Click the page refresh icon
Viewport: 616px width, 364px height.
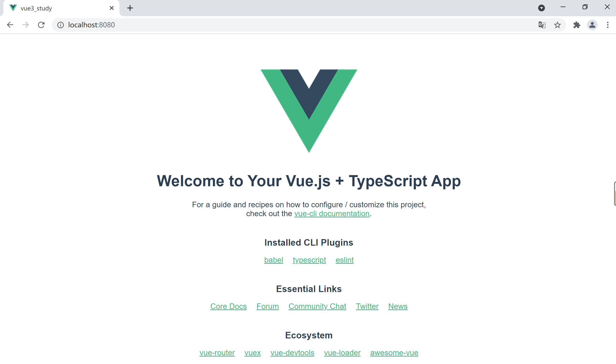click(41, 25)
